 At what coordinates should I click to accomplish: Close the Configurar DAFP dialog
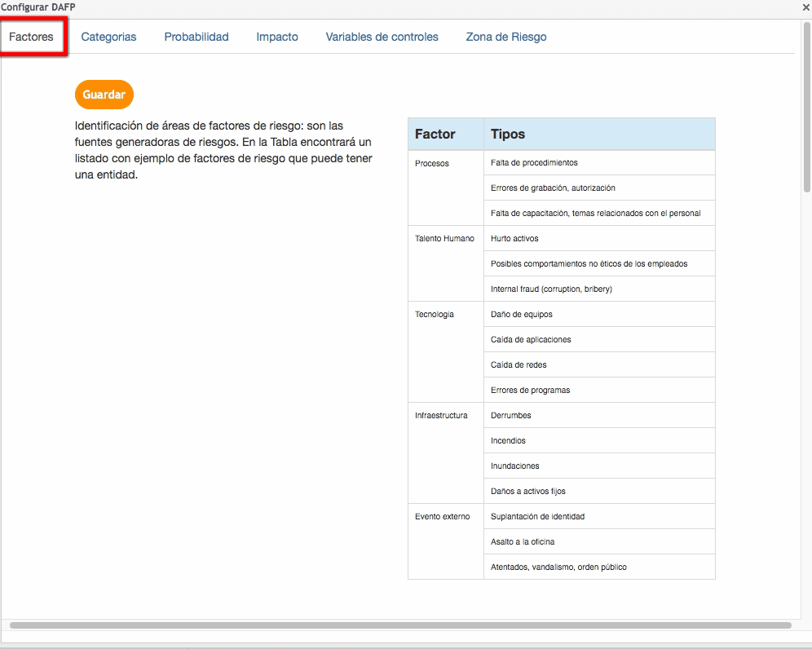805,7
